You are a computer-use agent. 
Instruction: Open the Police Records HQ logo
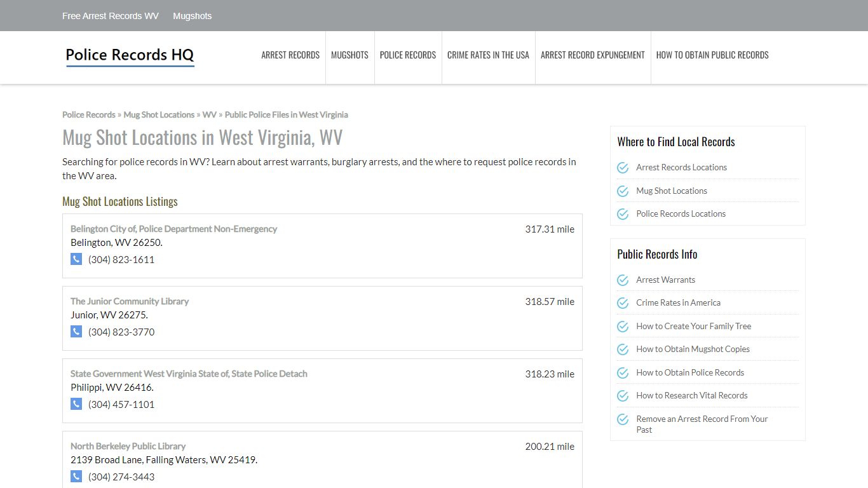pyautogui.click(x=130, y=56)
